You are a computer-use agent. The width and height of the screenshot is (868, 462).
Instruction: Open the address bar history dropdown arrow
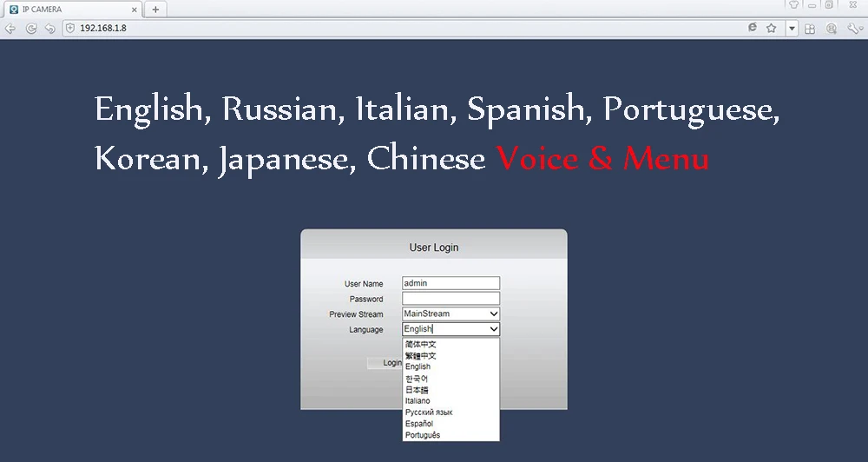click(792, 29)
